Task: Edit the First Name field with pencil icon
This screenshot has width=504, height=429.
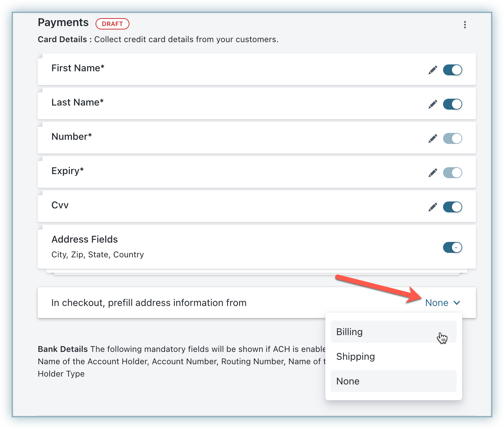Action: point(433,70)
